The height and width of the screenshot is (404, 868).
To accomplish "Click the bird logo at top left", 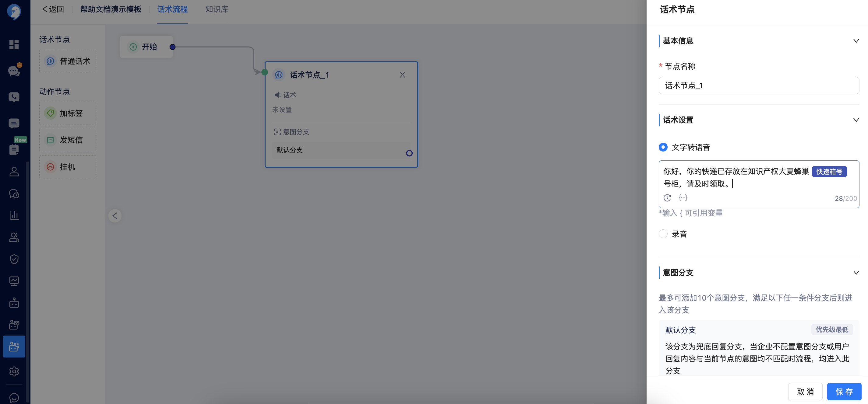I will [x=14, y=12].
